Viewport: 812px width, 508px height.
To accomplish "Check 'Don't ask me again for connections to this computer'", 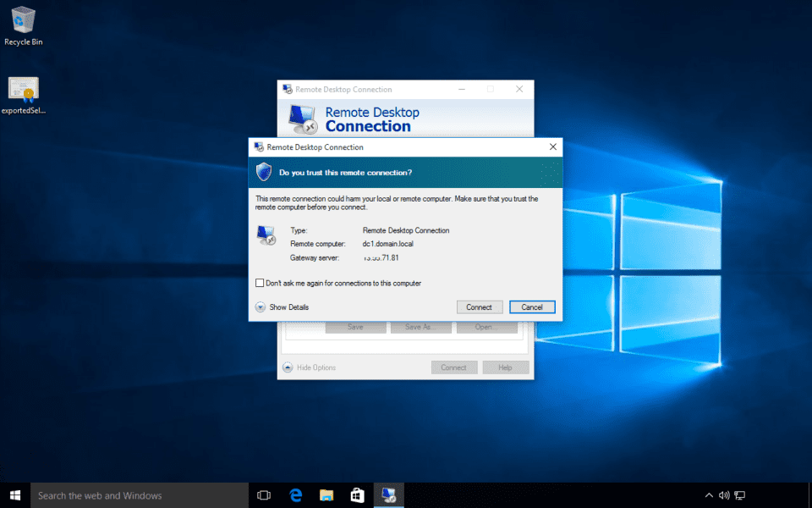I will pyautogui.click(x=260, y=282).
